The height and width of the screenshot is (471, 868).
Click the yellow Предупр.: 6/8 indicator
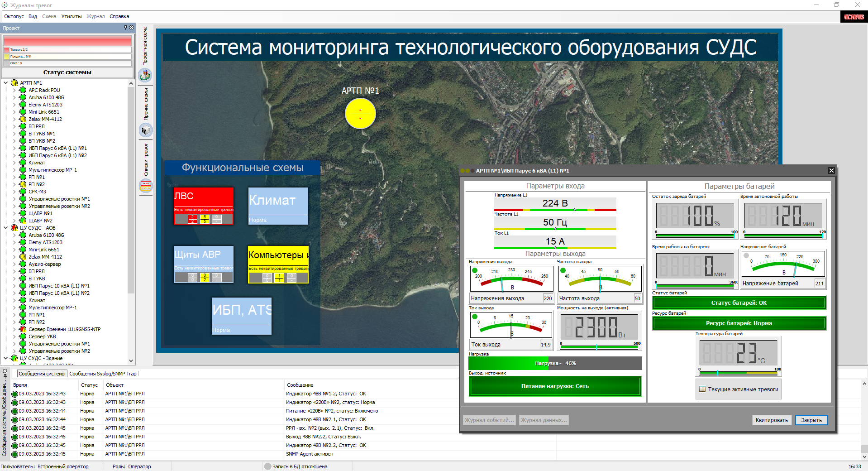tap(67, 57)
